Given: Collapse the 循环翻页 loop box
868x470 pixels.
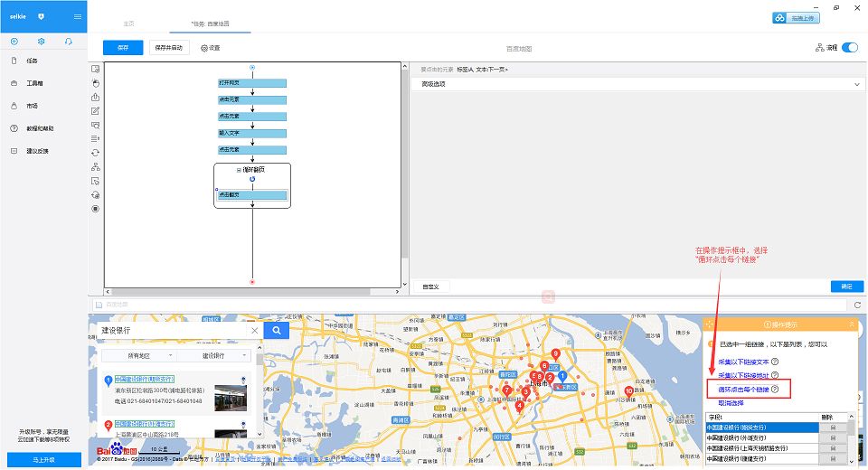Looking at the screenshot, I should [239, 170].
